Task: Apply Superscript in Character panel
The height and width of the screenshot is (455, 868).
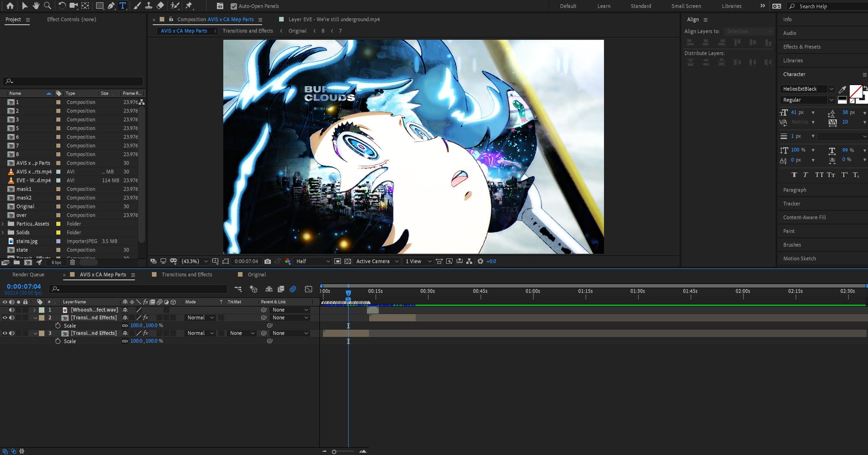Action: [844, 175]
